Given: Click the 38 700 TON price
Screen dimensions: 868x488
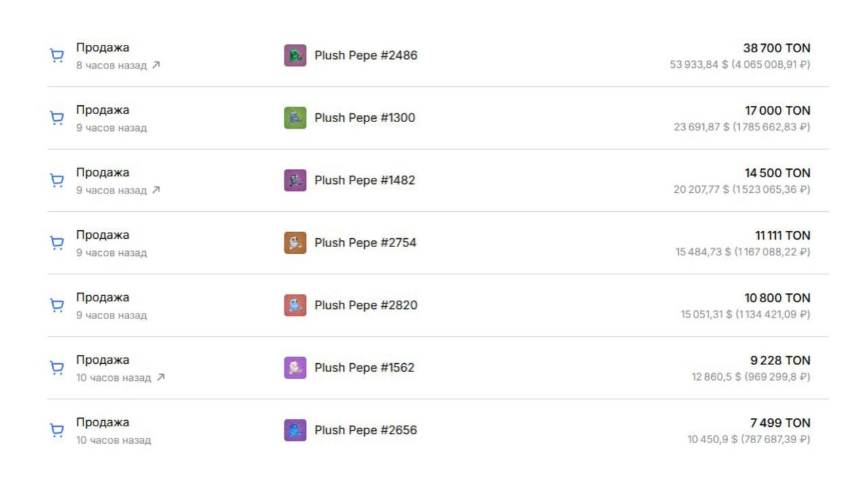Looking at the screenshot, I should 776,48.
